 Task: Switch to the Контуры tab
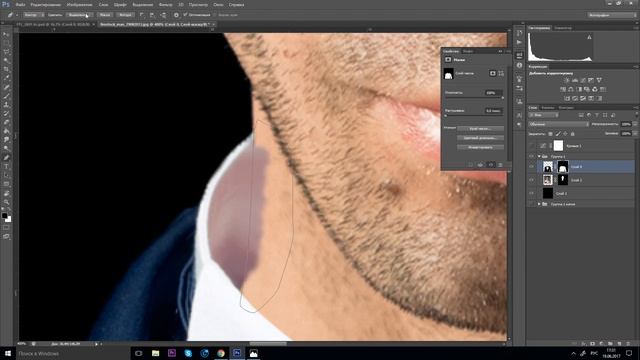pos(566,108)
